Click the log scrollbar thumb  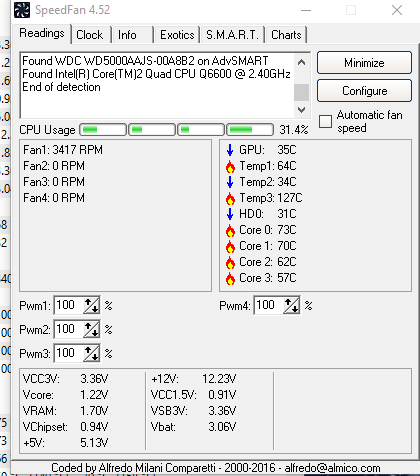[x=301, y=92]
